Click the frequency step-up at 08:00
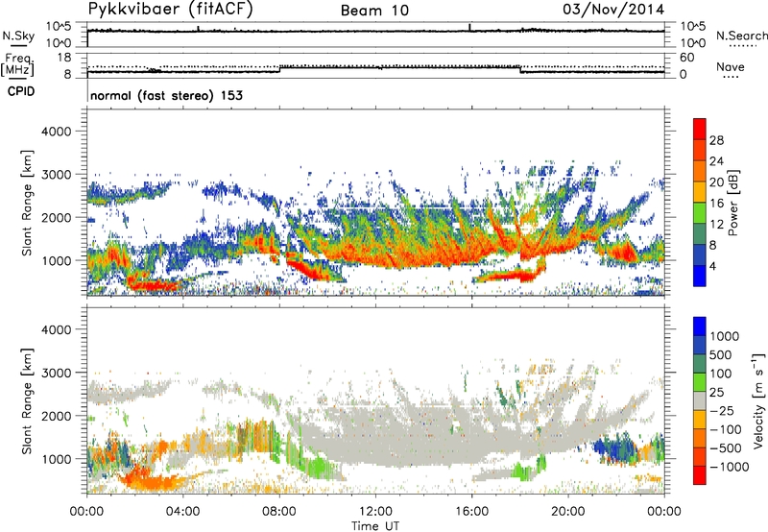This screenshot has height=532, width=768. tap(279, 69)
